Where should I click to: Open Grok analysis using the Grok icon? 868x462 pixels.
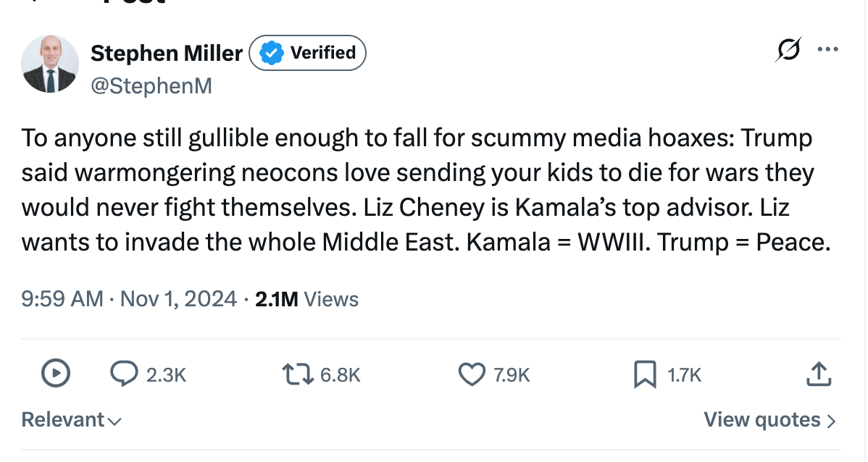789,49
